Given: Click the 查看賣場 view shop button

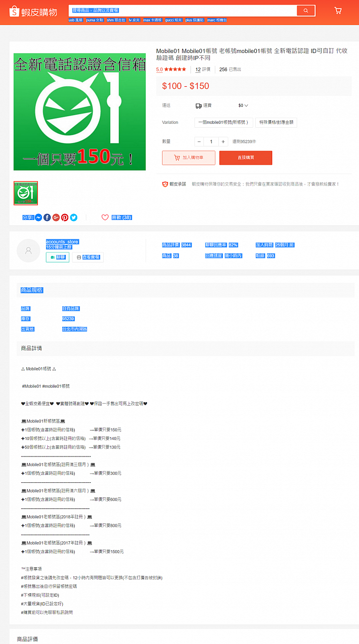Looking at the screenshot, I should (x=88, y=257).
